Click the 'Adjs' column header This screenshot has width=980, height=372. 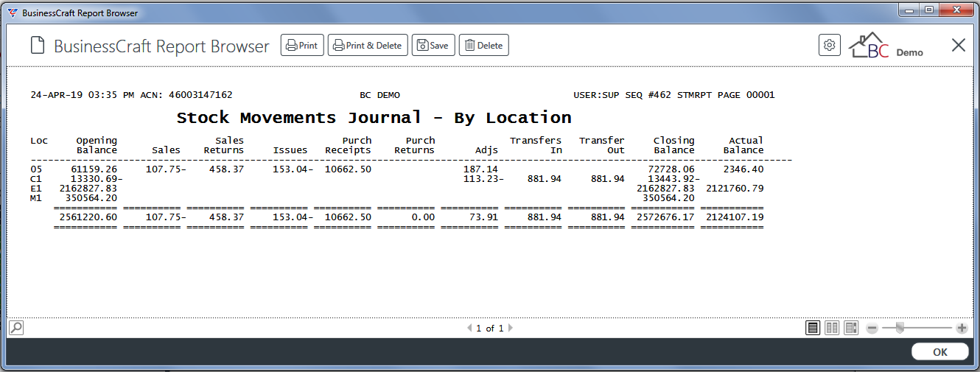[x=486, y=150]
